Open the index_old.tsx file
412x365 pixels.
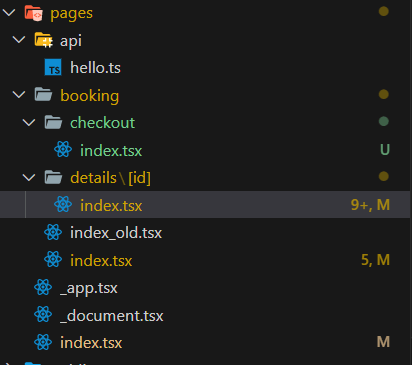(x=116, y=233)
